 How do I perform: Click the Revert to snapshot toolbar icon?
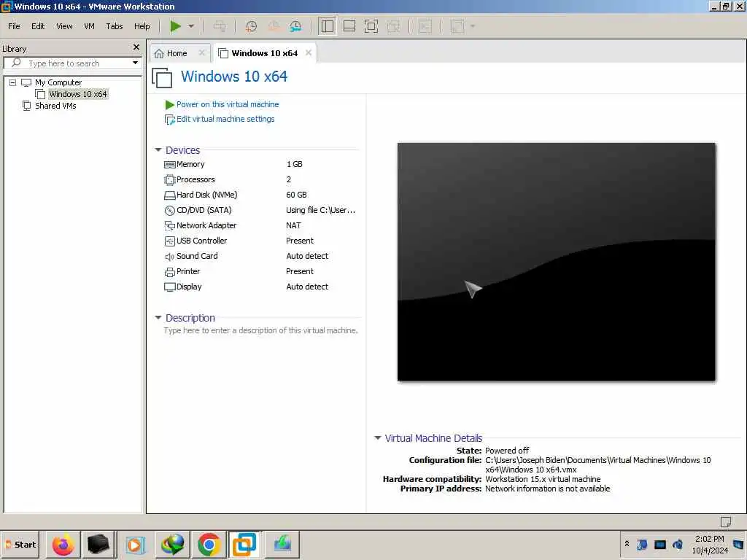[x=274, y=26]
